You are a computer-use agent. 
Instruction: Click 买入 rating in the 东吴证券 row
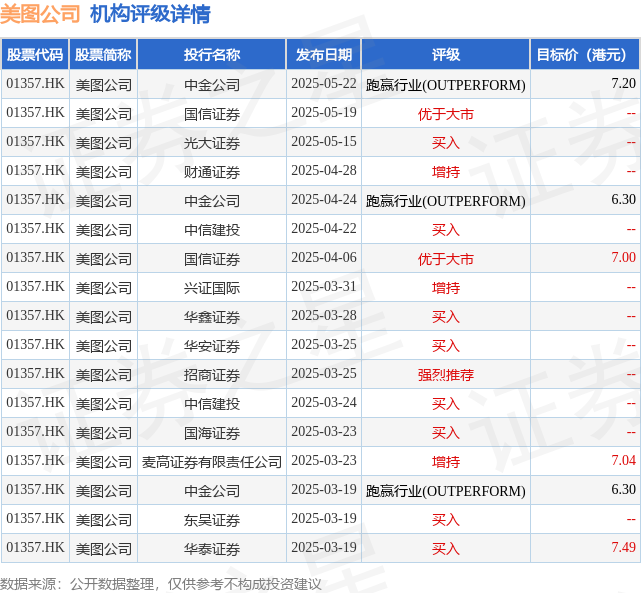[x=446, y=520]
